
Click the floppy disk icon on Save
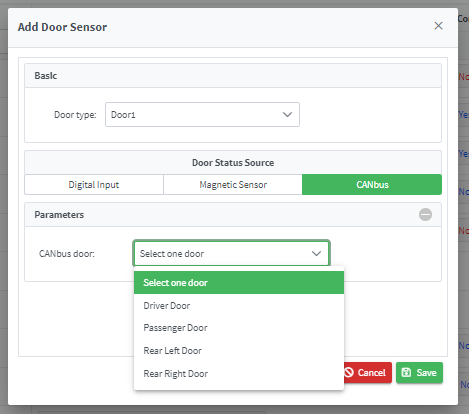pos(406,372)
